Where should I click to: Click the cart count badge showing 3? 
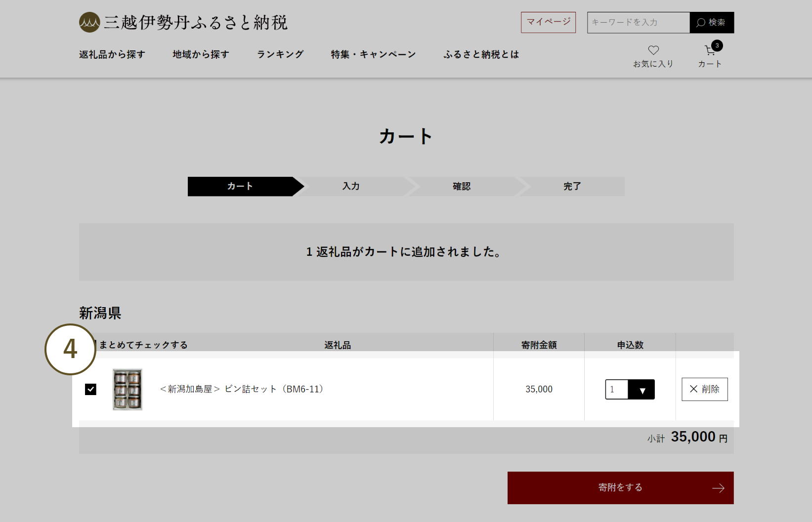[717, 45]
